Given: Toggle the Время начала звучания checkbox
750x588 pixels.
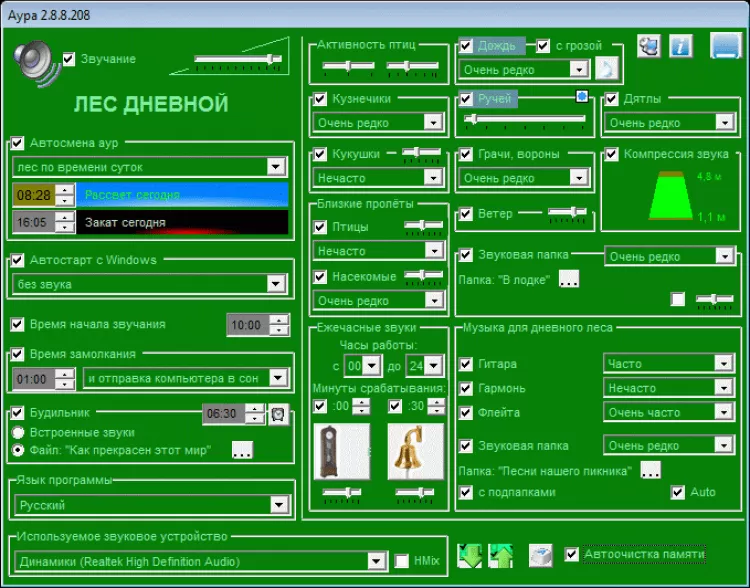Looking at the screenshot, I should (18, 324).
